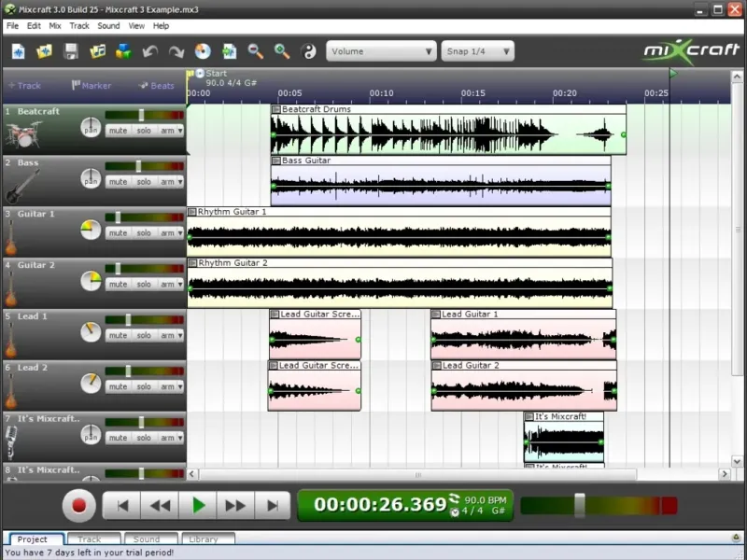Viewport: 747px width, 560px height.
Task: Switch to the Library tab
Action: (x=208, y=539)
